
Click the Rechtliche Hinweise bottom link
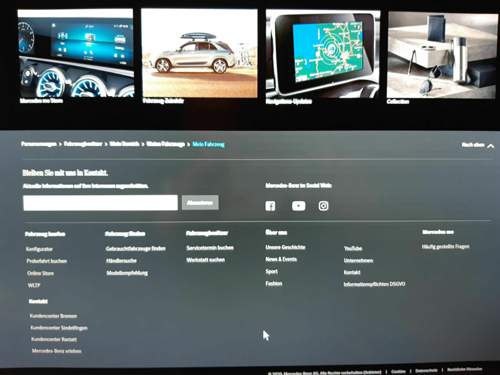pos(465,370)
